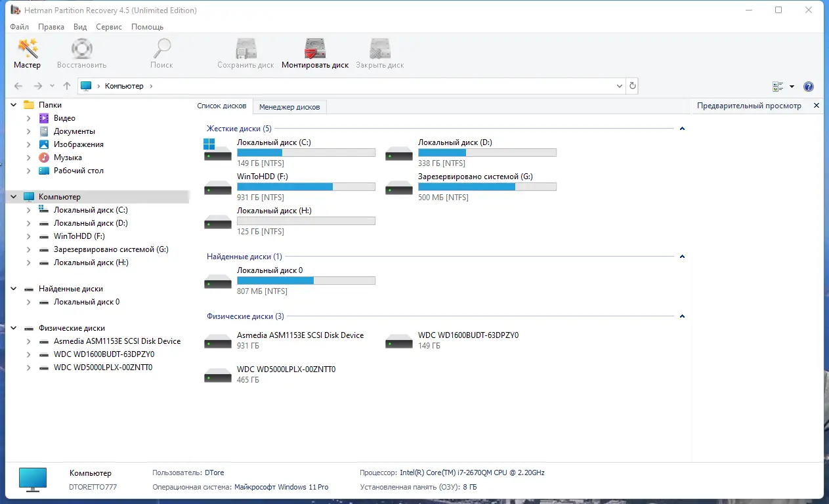Expand WDC WD5000LPLX-00ZNTT0 physical disk
The width and height of the screenshot is (829, 504).
pos(28,367)
